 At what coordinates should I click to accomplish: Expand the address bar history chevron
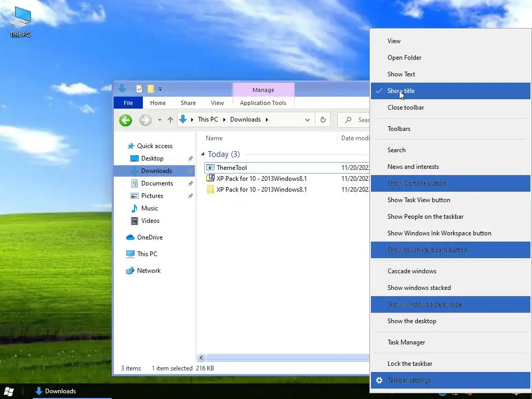coord(308,120)
